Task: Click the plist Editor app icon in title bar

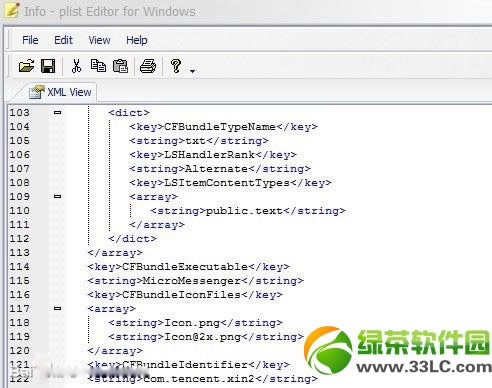Action: pos(11,11)
